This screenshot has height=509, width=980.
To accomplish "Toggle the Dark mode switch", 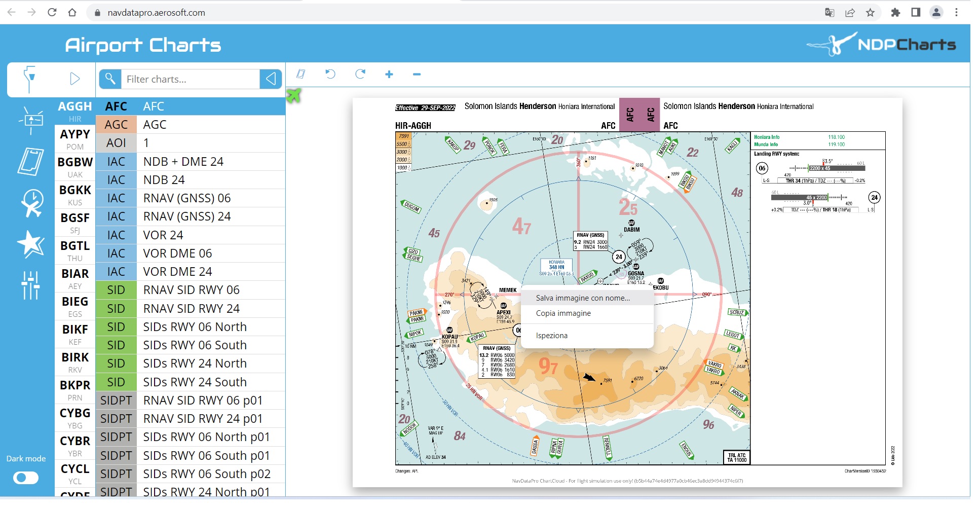I will point(26,478).
